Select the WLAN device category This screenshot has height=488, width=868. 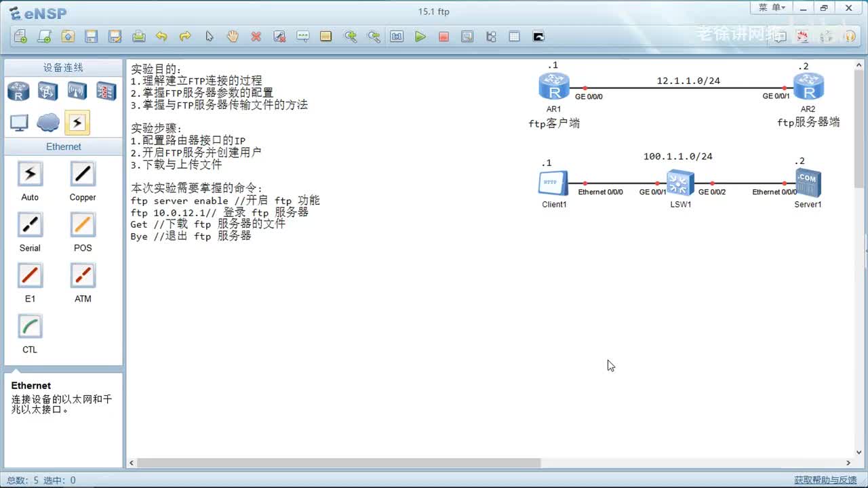pyautogui.click(x=77, y=91)
